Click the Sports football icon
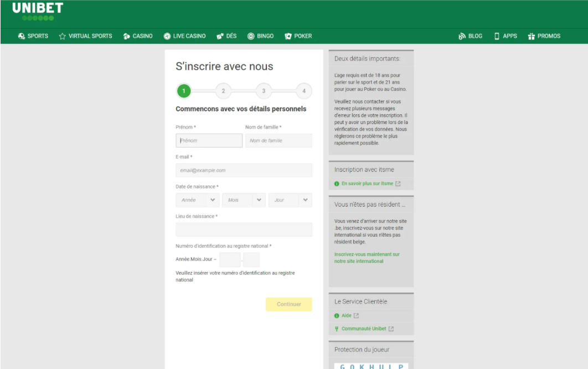The image size is (588, 369). point(22,36)
